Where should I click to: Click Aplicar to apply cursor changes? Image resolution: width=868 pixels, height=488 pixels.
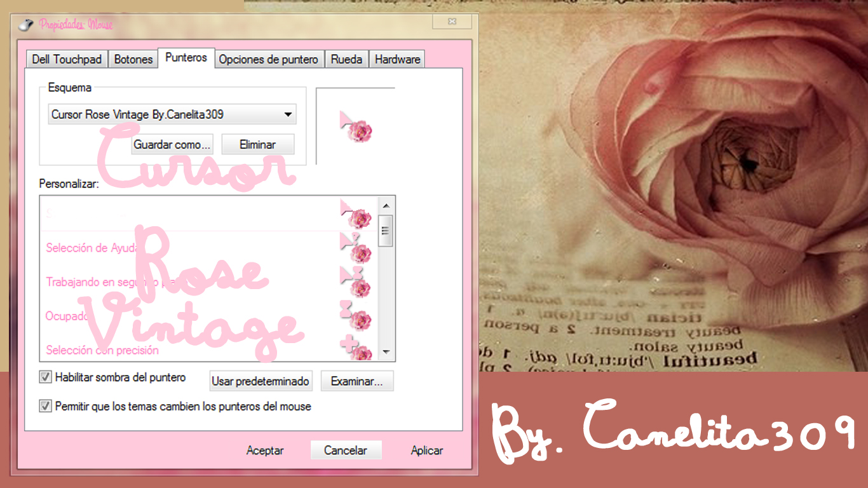click(426, 451)
